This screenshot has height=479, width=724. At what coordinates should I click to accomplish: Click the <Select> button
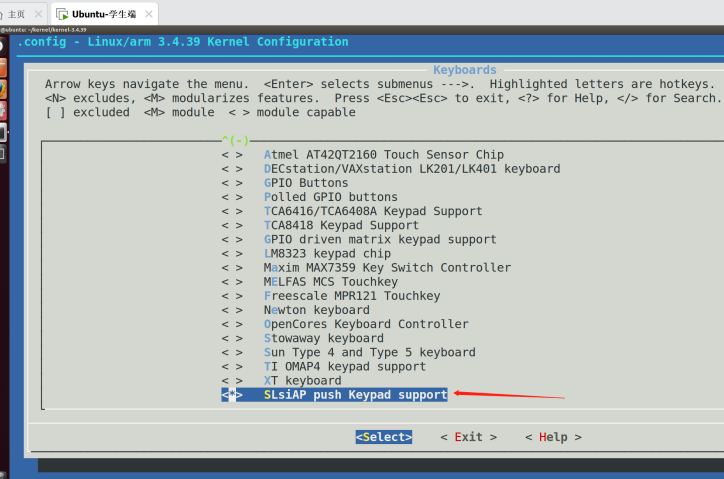click(384, 437)
